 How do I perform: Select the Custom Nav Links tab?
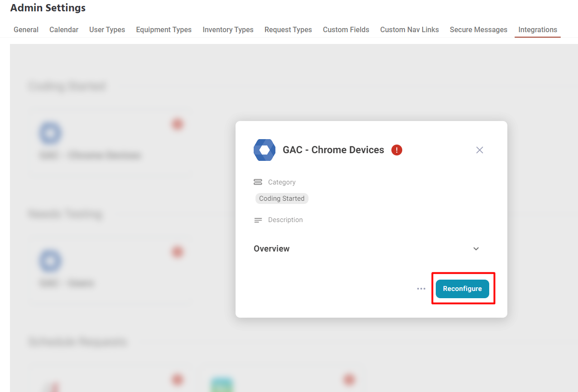click(409, 29)
